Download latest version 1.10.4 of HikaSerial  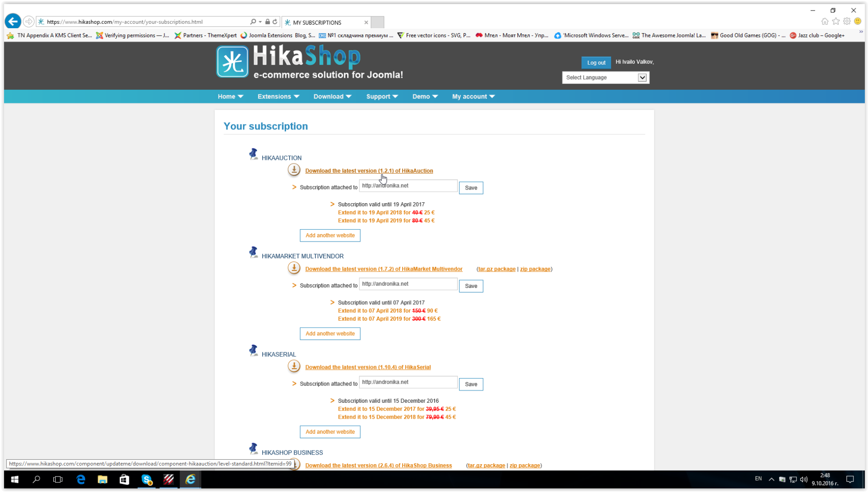pyautogui.click(x=368, y=367)
